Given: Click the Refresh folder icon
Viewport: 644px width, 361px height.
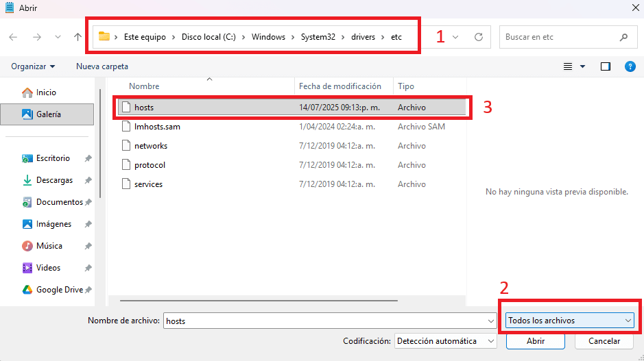Looking at the screenshot, I should click(479, 37).
